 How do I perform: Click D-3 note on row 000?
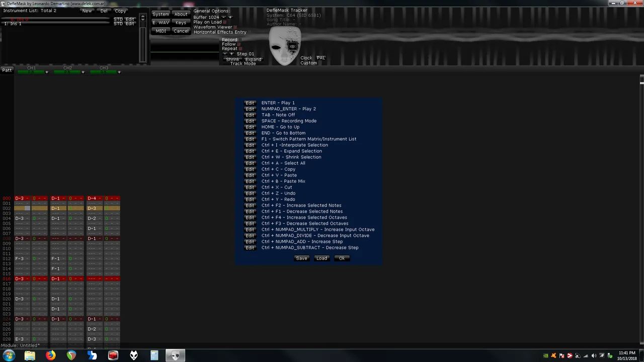pyautogui.click(x=19, y=199)
